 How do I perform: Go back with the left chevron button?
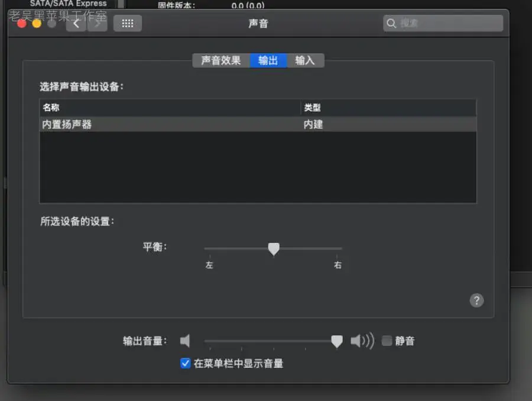click(76, 24)
